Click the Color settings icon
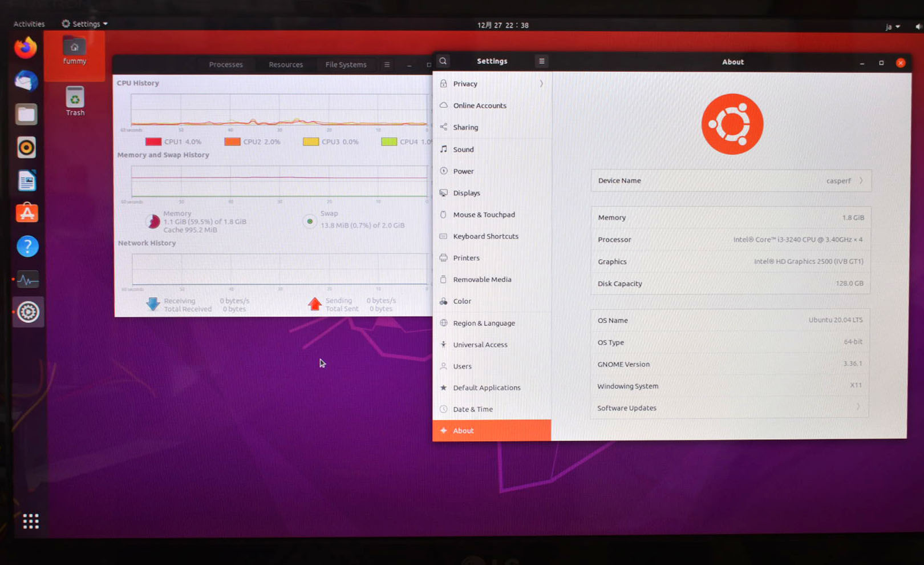 click(x=444, y=301)
